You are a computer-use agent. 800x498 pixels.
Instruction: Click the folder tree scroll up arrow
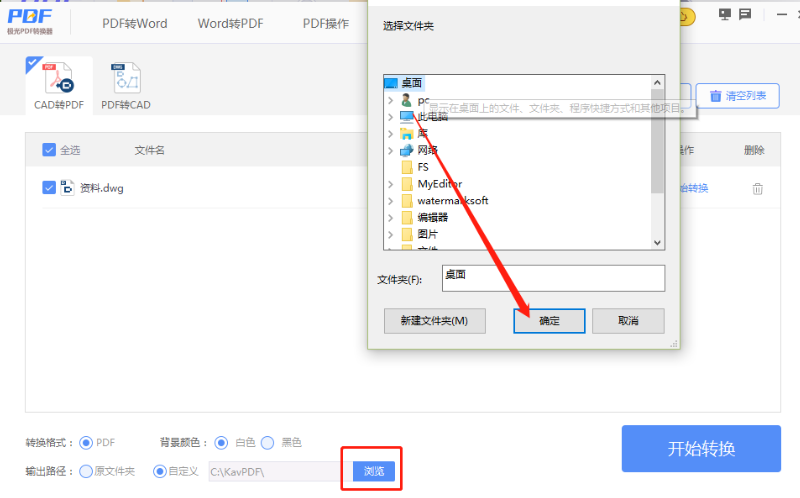(657, 83)
